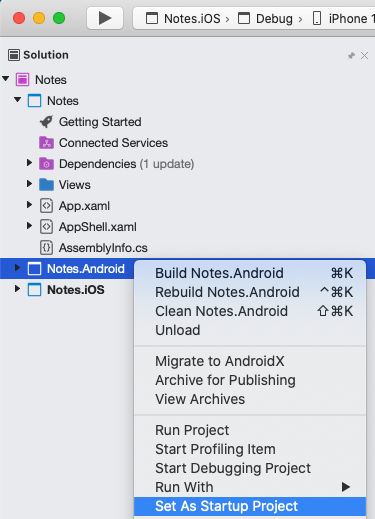Viewport: 375px width, 519px height.
Task: Select Archive for Publishing
Action: (x=250, y=380)
